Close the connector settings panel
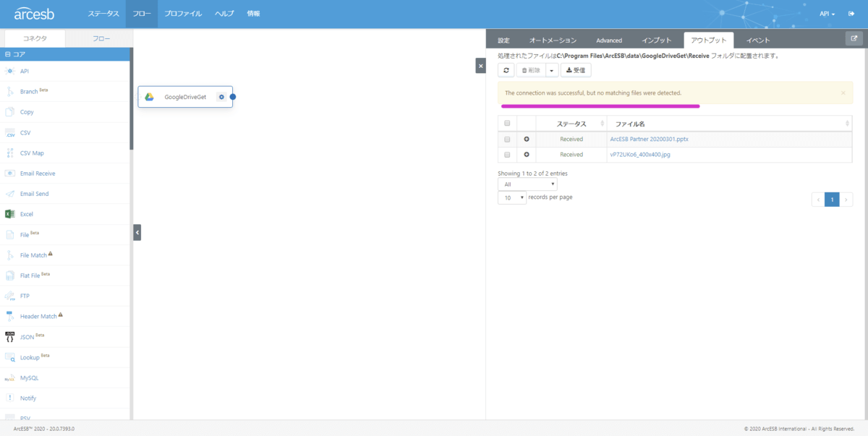The width and height of the screenshot is (868, 436). coord(480,66)
